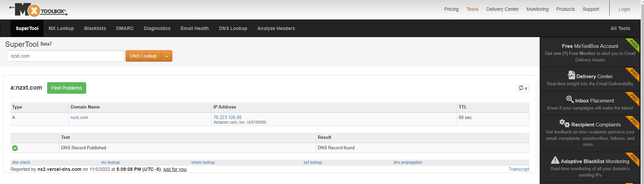Screen dimensions: 644x184
Task: Open the IP address 76.223.126.88 link
Action: 227,117
